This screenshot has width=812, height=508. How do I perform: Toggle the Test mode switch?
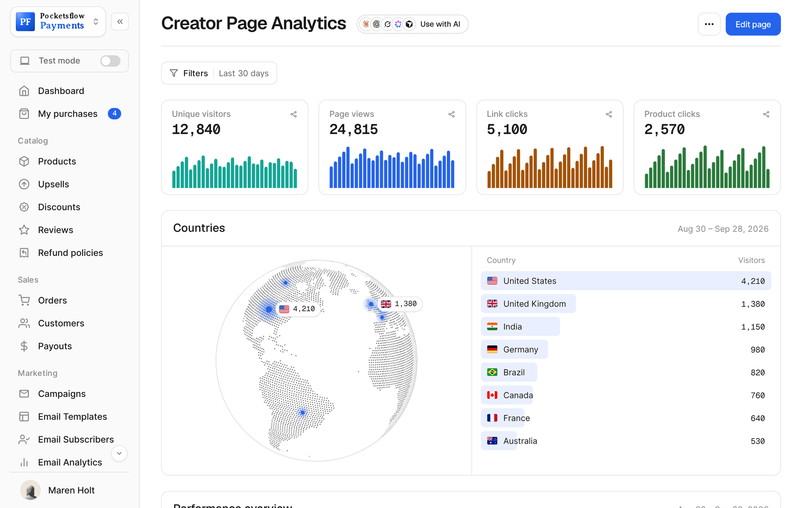coord(110,61)
